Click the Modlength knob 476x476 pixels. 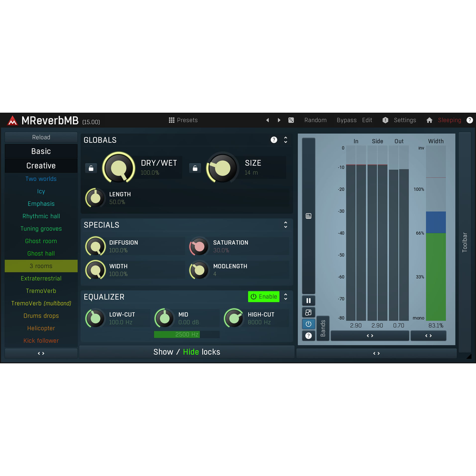[199, 270]
